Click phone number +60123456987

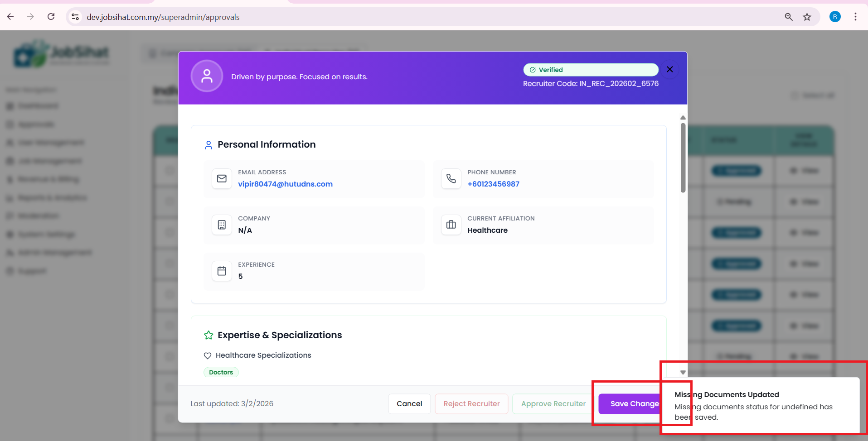click(x=493, y=184)
